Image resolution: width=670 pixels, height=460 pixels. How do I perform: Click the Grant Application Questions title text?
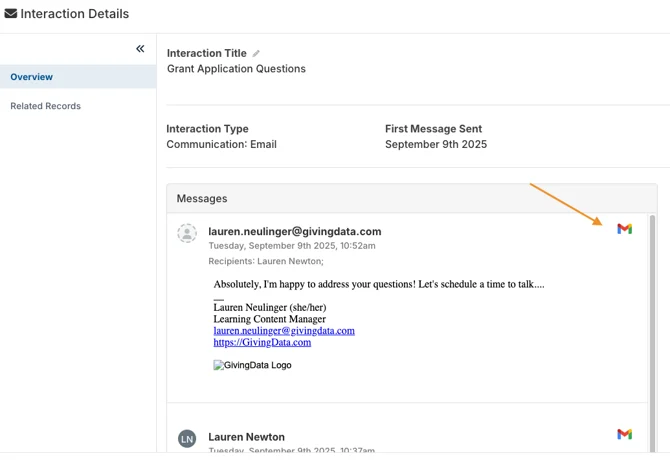click(x=236, y=69)
